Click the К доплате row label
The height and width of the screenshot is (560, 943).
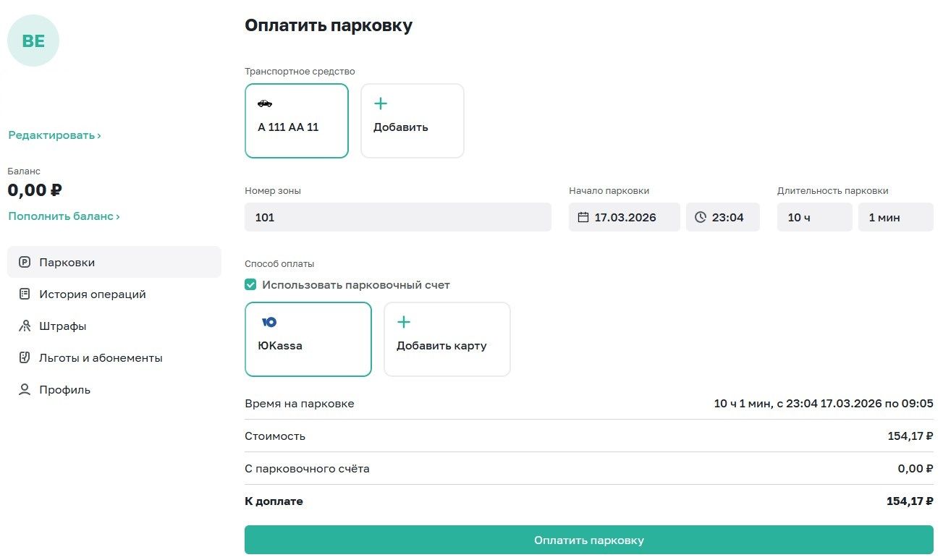pos(274,501)
